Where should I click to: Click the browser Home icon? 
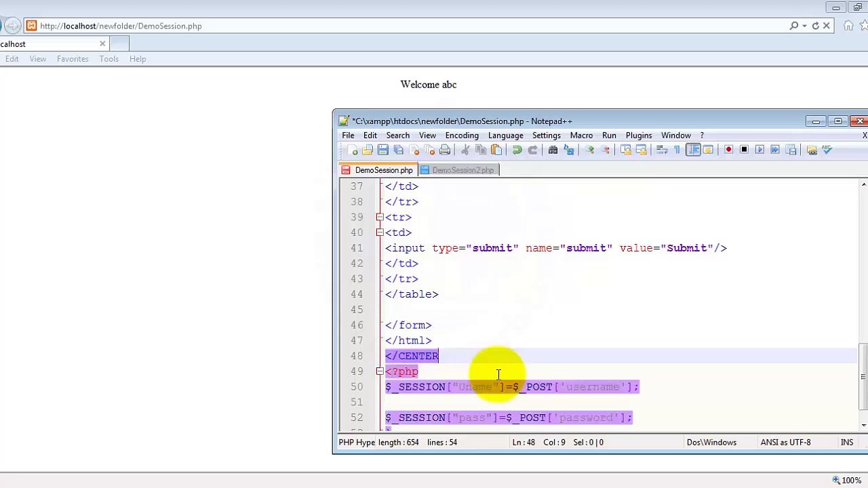click(848, 26)
